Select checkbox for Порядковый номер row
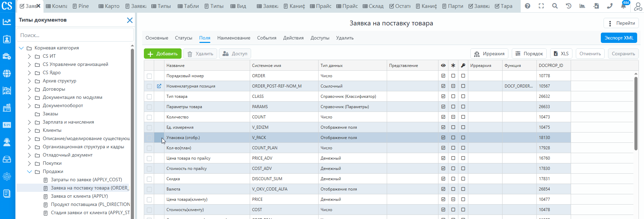Screen dimensions: 644x219 pyautogui.click(x=149, y=76)
